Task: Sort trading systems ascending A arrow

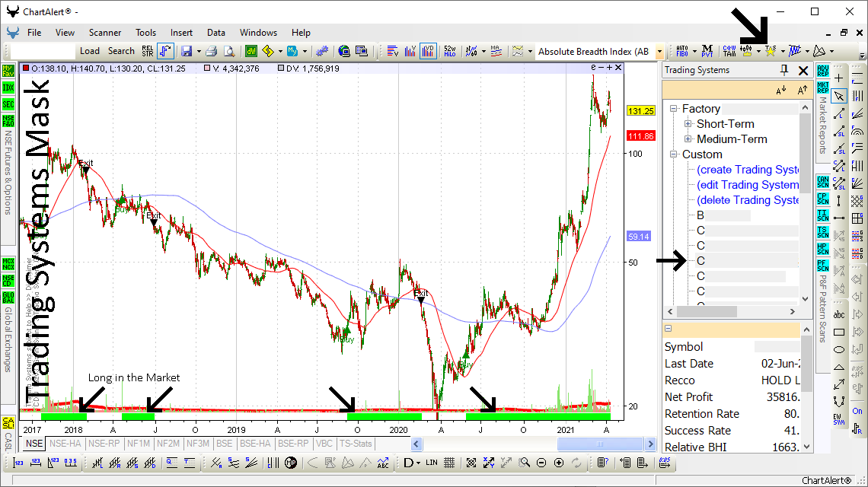Action: pyautogui.click(x=802, y=91)
